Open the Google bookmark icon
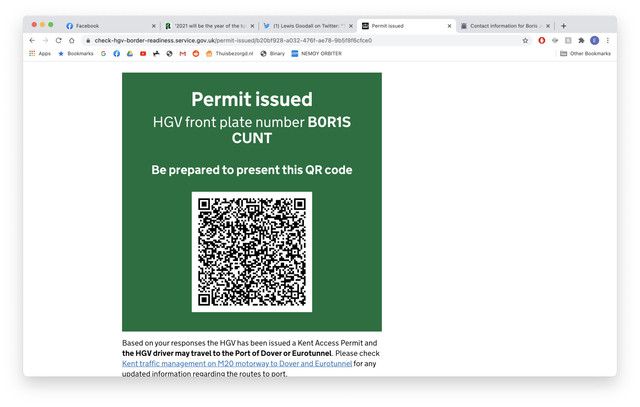 point(103,53)
